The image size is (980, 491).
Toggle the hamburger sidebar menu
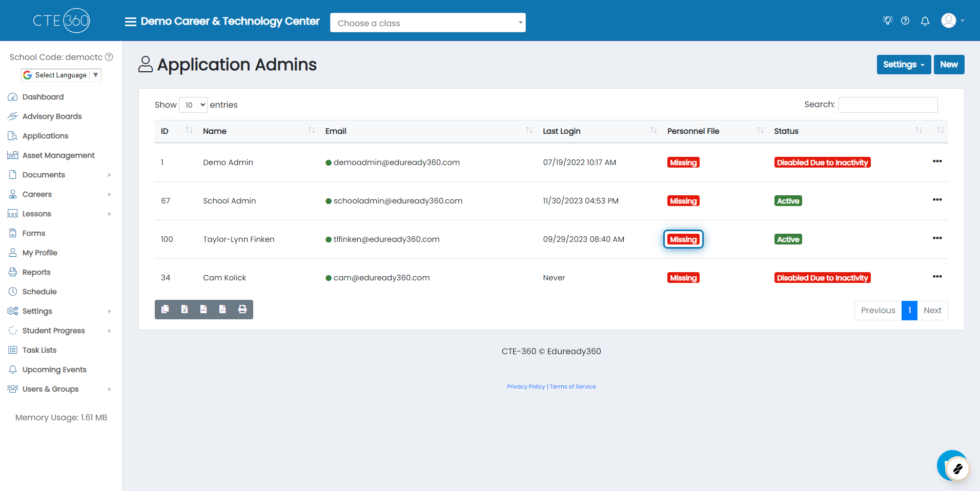click(x=131, y=22)
